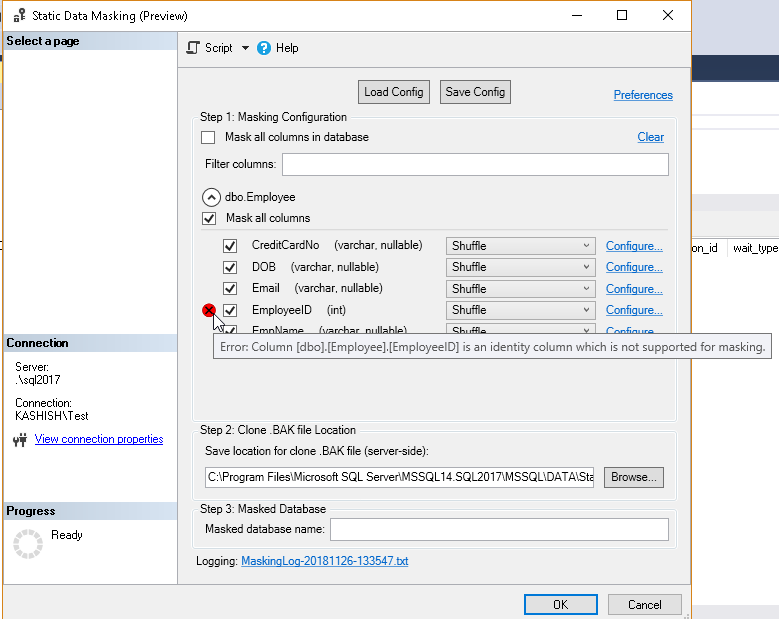Uncheck the CreditCardNo column checkbox
The image size is (779, 619).
coord(230,246)
